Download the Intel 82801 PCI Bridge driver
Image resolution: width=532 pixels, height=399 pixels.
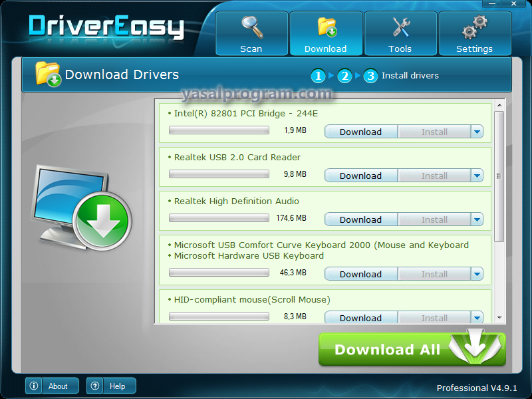coord(360,132)
